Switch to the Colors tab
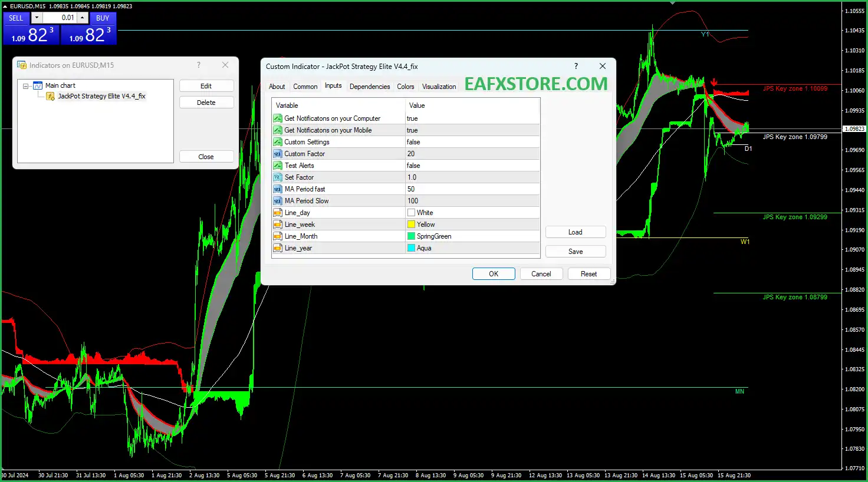The image size is (868, 482). (x=405, y=86)
